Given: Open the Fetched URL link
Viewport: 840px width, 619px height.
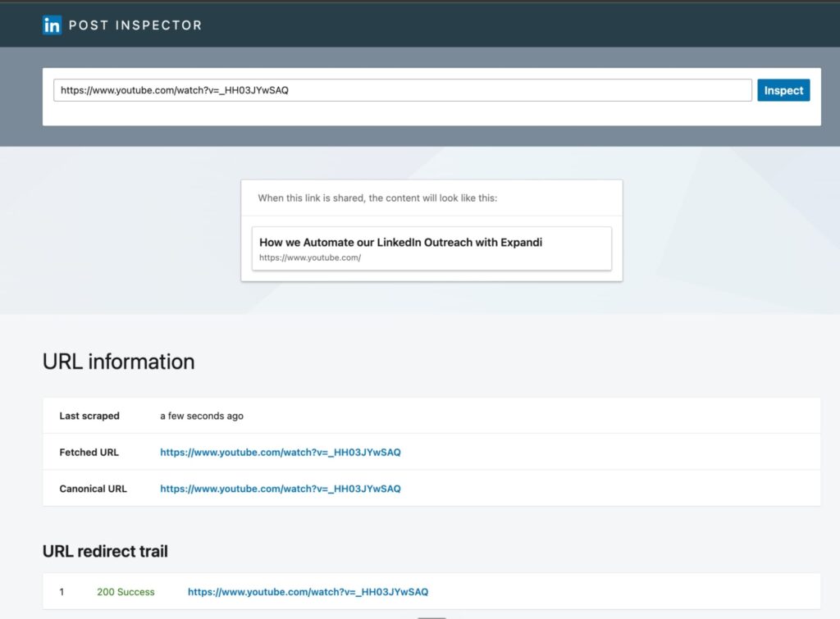Looking at the screenshot, I should pyautogui.click(x=281, y=452).
